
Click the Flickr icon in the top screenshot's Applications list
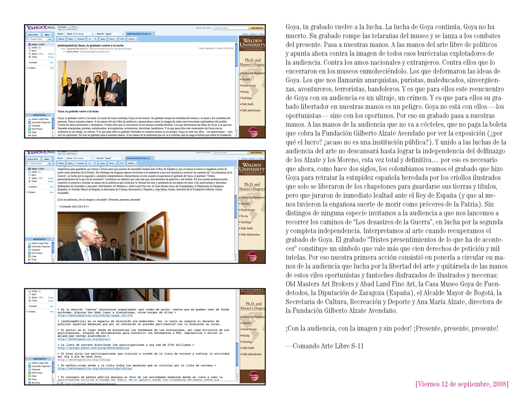point(30,135)
